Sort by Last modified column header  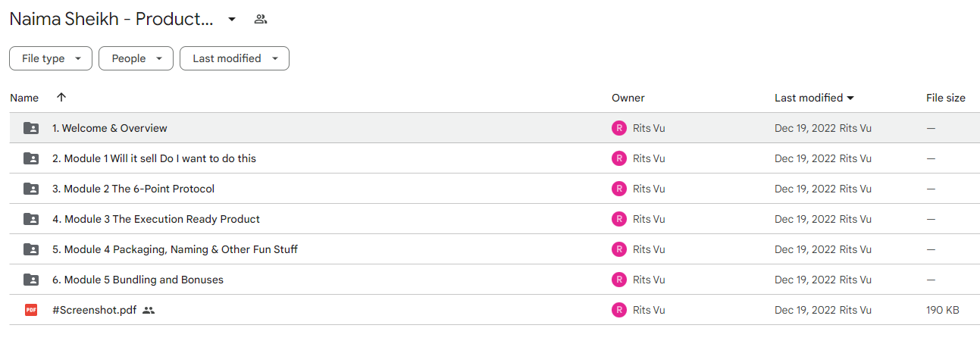tap(814, 98)
